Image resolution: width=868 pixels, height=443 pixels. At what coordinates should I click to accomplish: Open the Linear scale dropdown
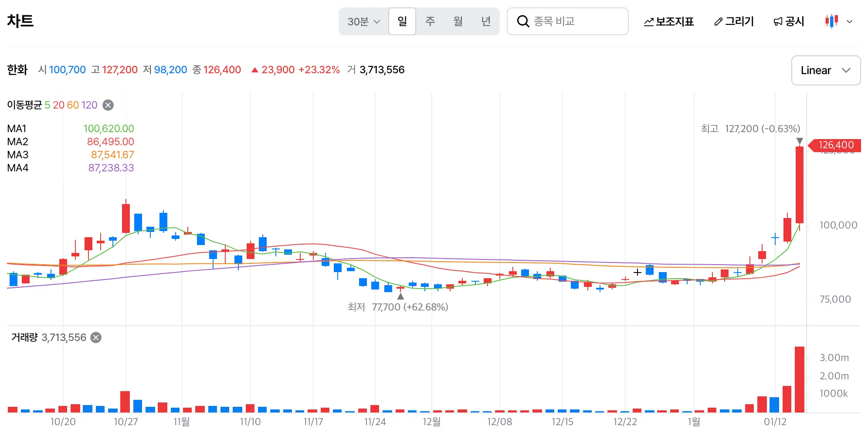[825, 70]
